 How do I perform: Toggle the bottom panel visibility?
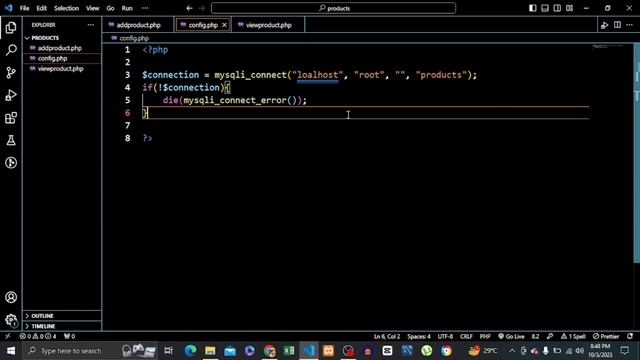pyautogui.click(x=545, y=8)
